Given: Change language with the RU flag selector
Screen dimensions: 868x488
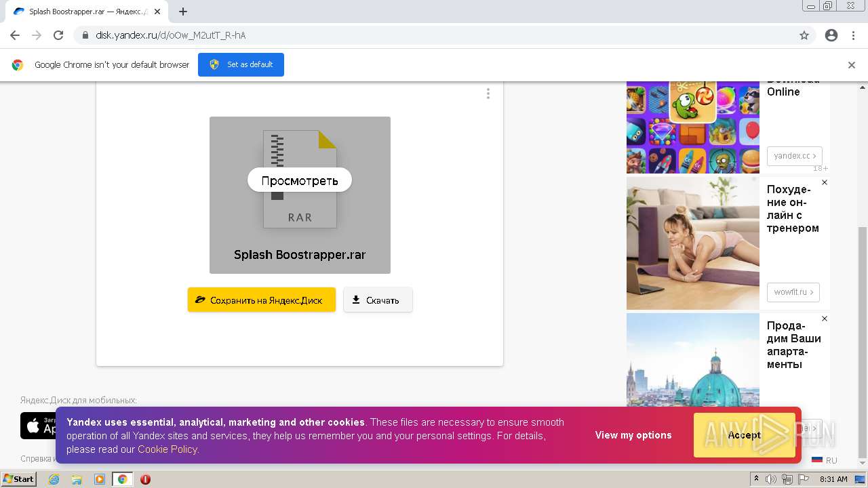Looking at the screenshot, I should 825,460.
